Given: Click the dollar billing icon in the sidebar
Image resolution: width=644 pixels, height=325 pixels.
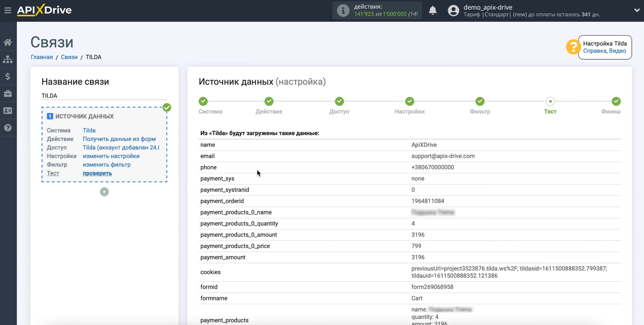Looking at the screenshot, I should 8,76.
